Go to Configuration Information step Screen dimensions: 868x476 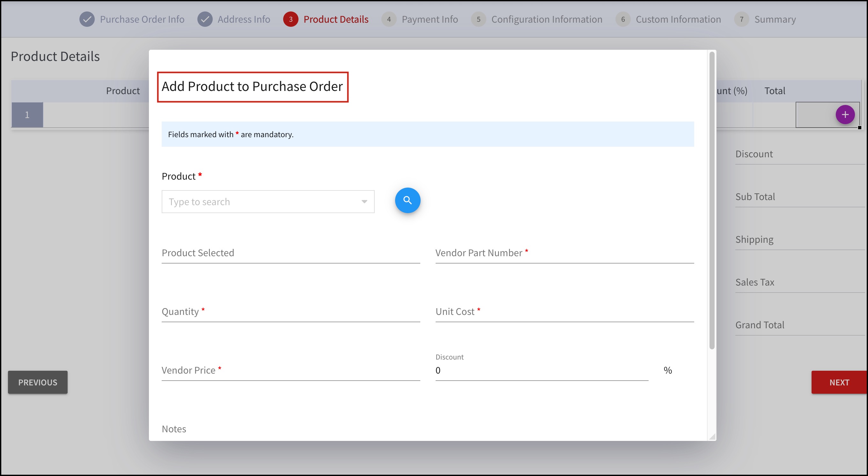tap(547, 19)
